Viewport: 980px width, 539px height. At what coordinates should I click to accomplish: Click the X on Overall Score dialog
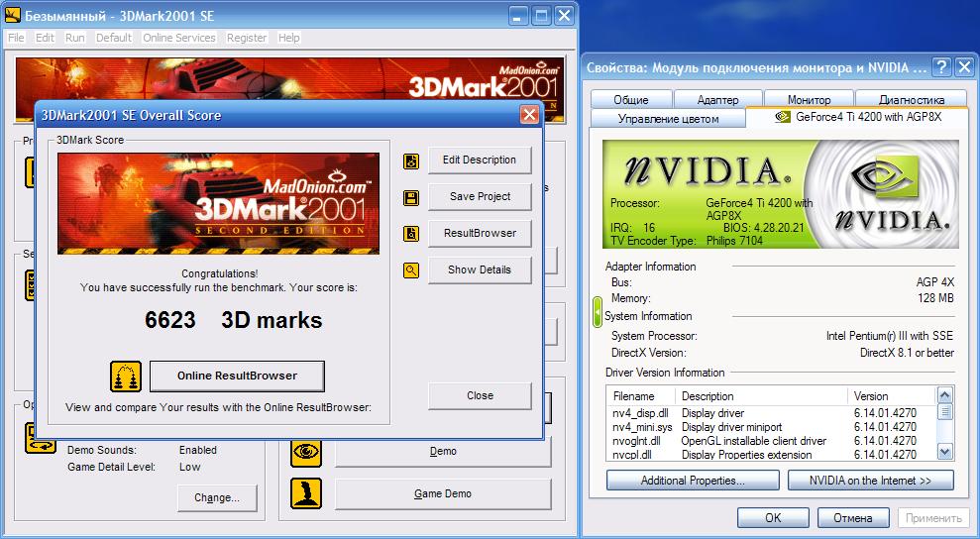point(529,114)
